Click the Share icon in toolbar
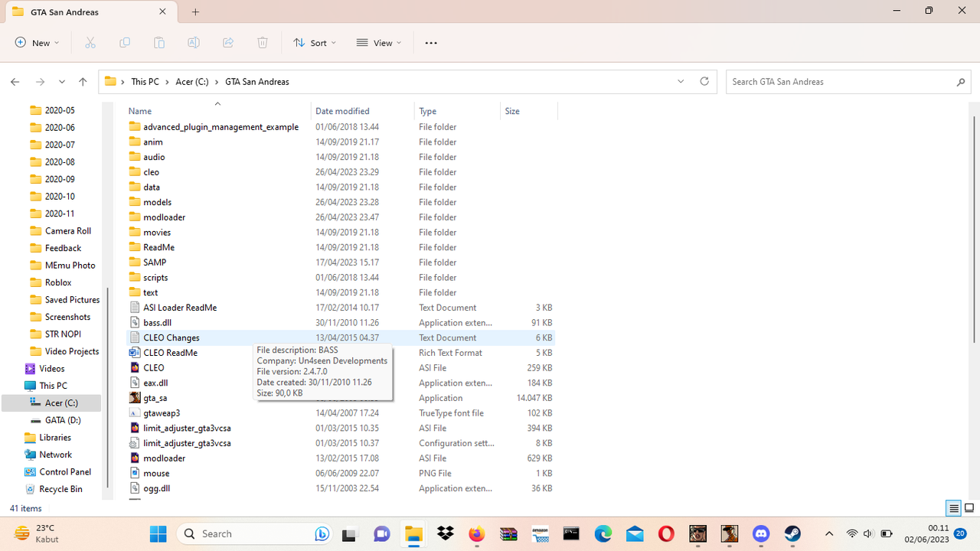 click(228, 43)
